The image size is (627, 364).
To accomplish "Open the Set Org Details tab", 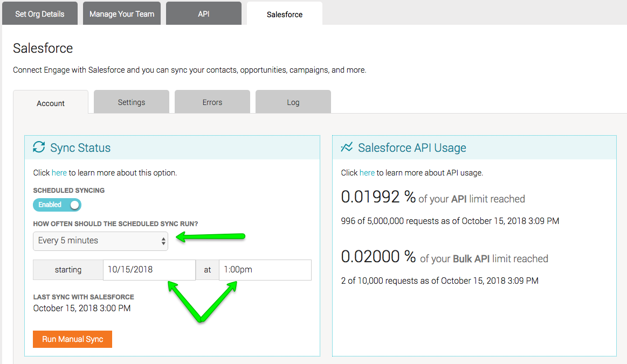I will [x=39, y=14].
